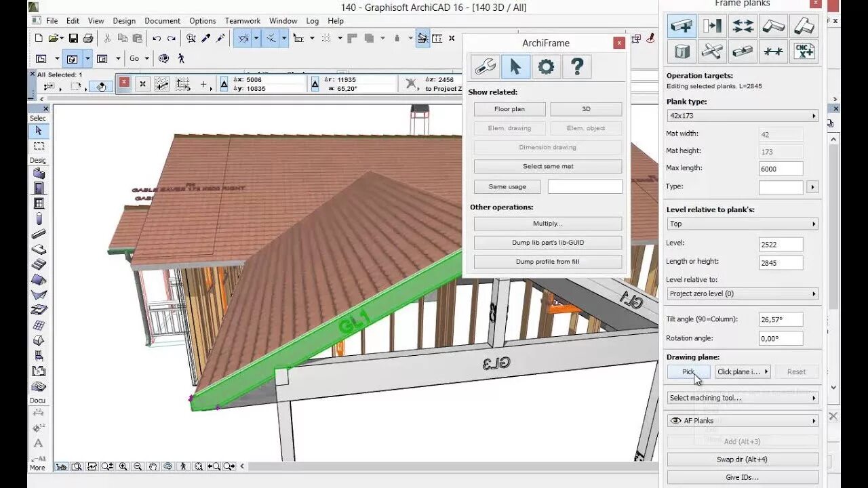This screenshot has width=868, height=488.
Task: Open the Options menu
Action: coord(203,21)
